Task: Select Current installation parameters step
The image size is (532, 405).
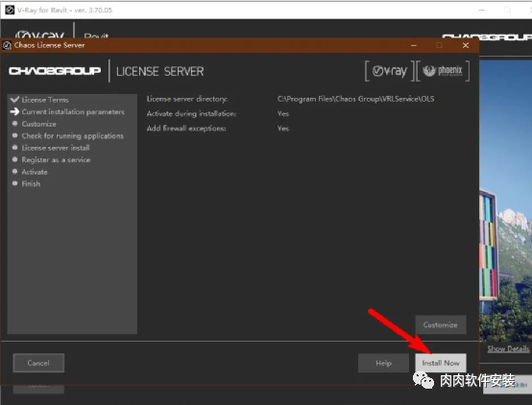Action: coord(73,111)
